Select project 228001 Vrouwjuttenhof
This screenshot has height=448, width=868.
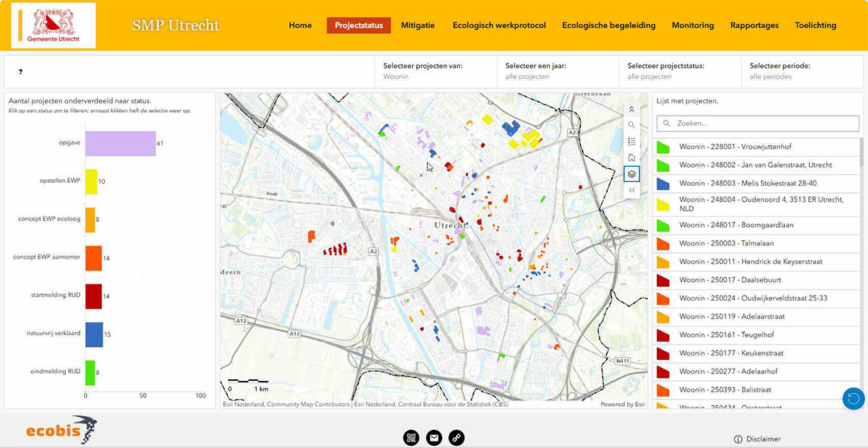(x=757, y=147)
